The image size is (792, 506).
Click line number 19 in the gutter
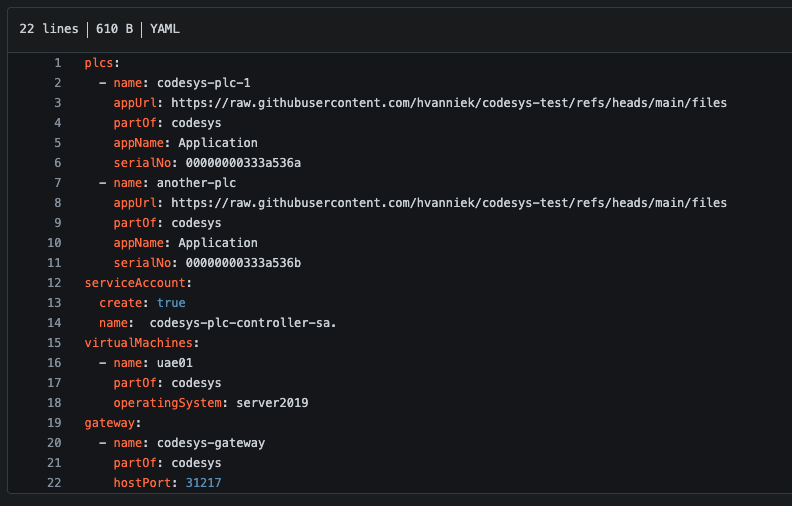(54, 423)
